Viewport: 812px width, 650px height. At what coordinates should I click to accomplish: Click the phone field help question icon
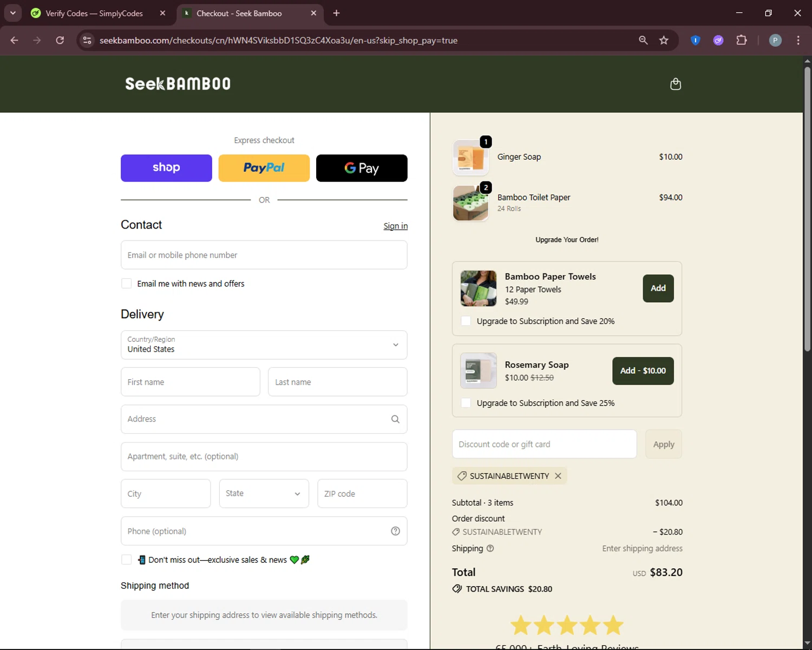tap(395, 531)
